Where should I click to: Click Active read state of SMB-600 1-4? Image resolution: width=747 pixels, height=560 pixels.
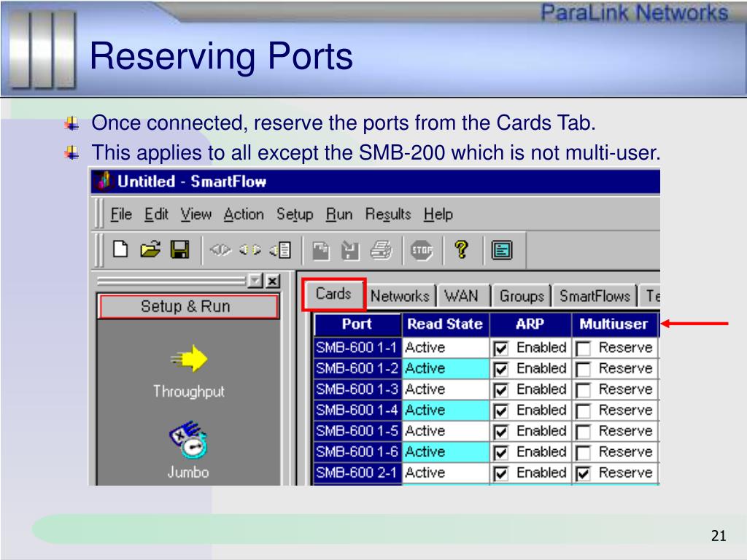(446, 410)
